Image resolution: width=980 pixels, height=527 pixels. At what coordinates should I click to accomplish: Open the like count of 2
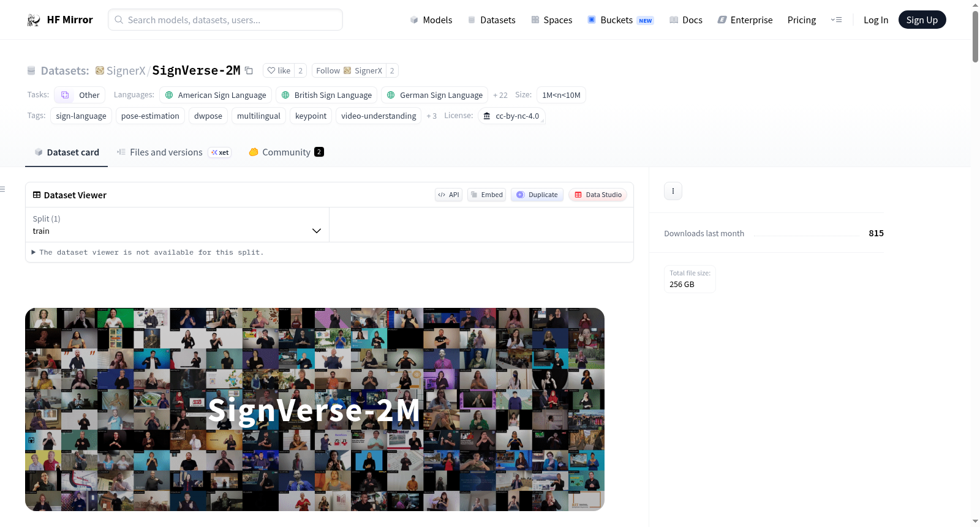tap(301, 70)
